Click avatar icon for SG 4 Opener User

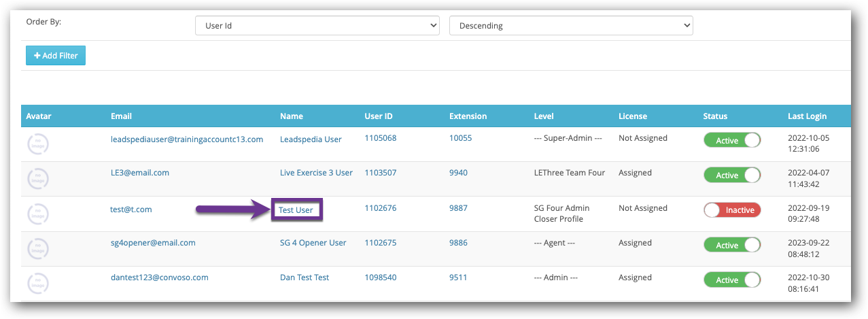pyautogui.click(x=38, y=249)
